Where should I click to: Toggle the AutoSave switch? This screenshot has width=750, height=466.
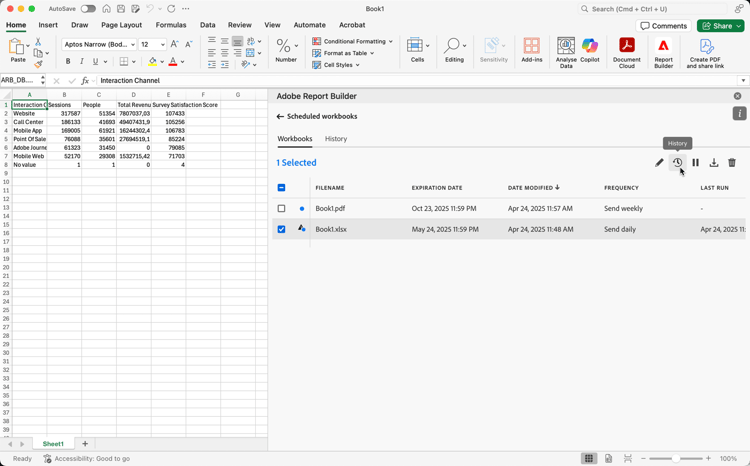(88, 9)
